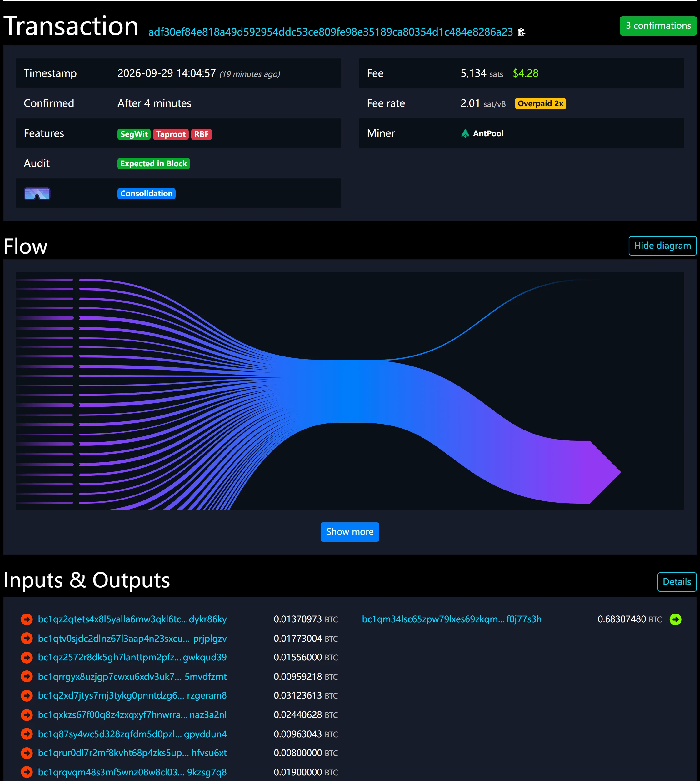Viewport: 700px width, 781px height.
Task: Click the Consolidation tag
Action: [x=147, y=193]
